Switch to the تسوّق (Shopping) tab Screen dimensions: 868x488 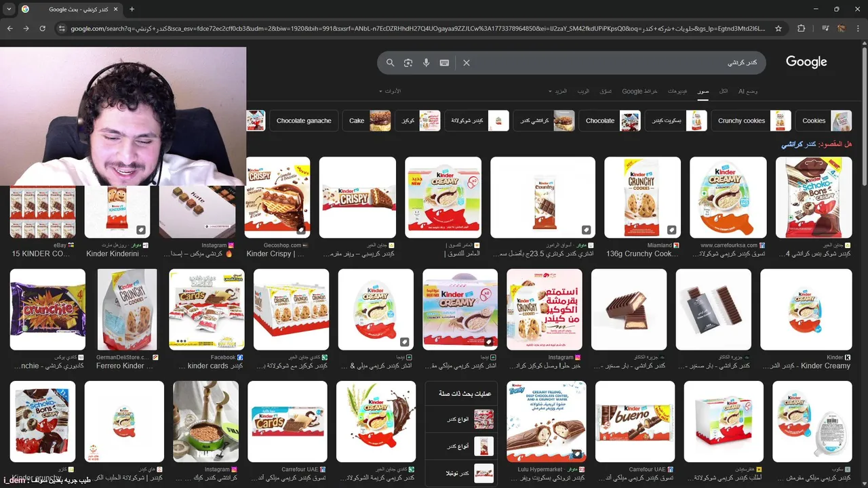click(606, 91)
